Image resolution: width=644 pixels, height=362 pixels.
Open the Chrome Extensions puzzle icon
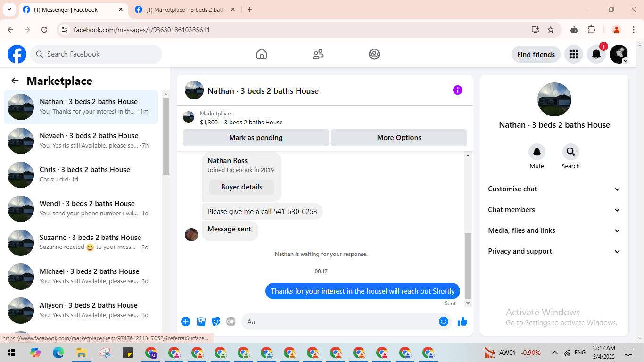click(592, 30)
